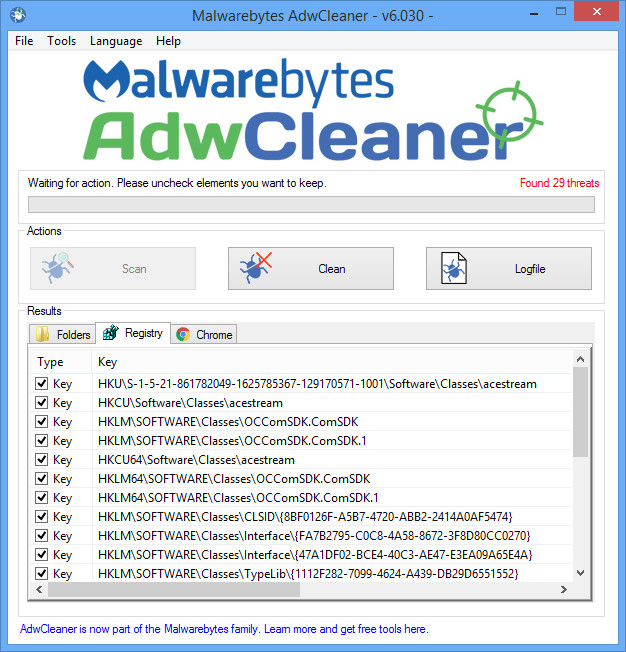
Task: Click the scroll right arrow below the results
Action: click(564, 589)
